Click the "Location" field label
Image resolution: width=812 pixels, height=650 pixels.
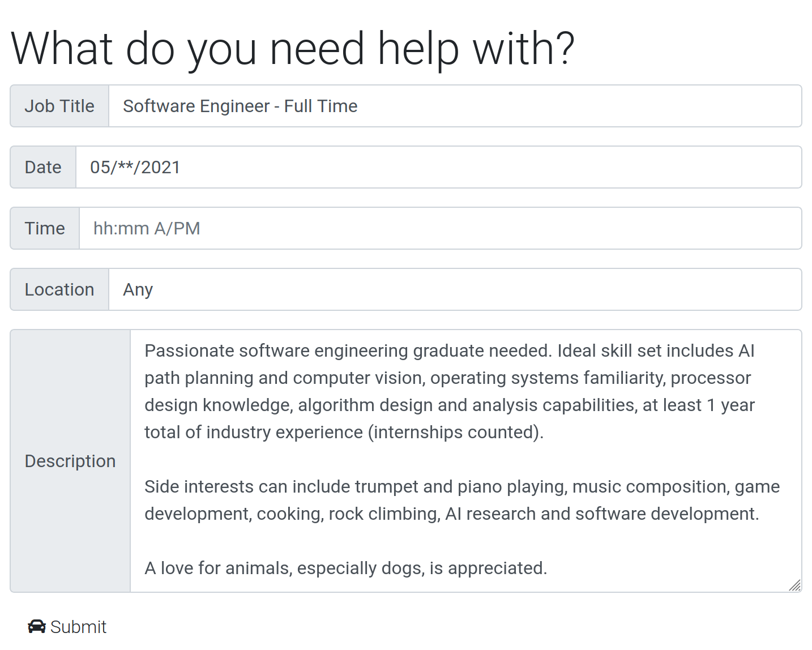59,290
